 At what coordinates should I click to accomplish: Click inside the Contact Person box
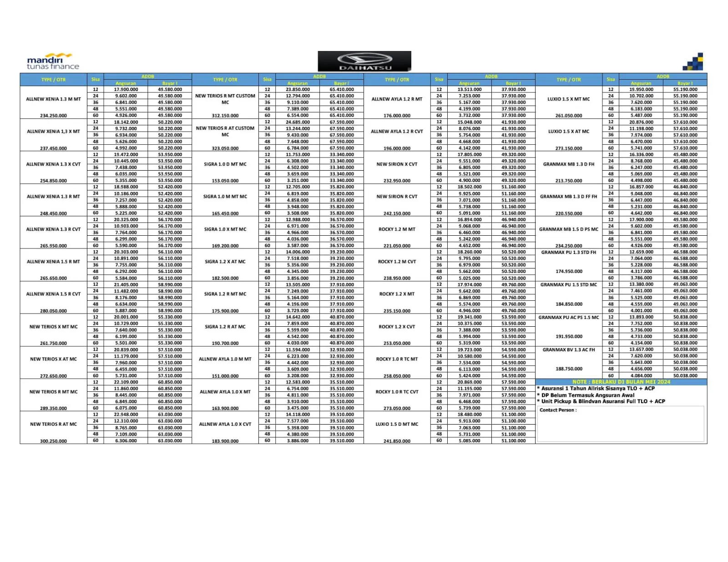[x=621, y=424]
